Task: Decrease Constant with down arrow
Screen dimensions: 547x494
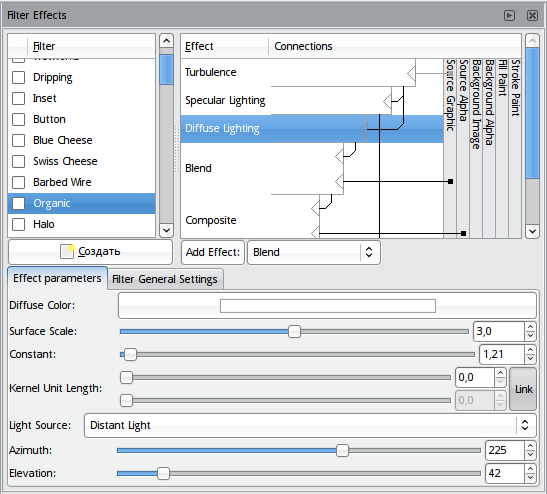Action: click(530, 359)
